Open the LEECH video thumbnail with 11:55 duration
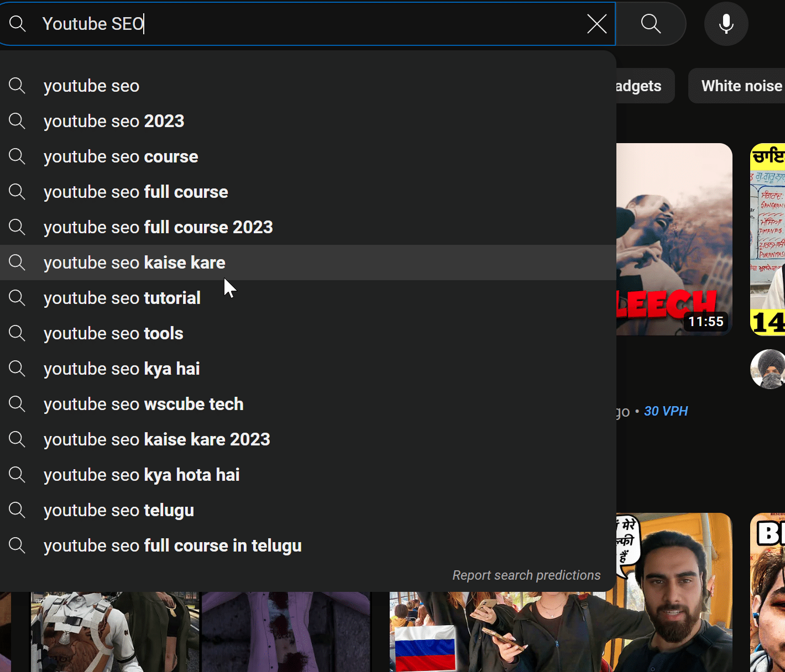 [674, 239]
